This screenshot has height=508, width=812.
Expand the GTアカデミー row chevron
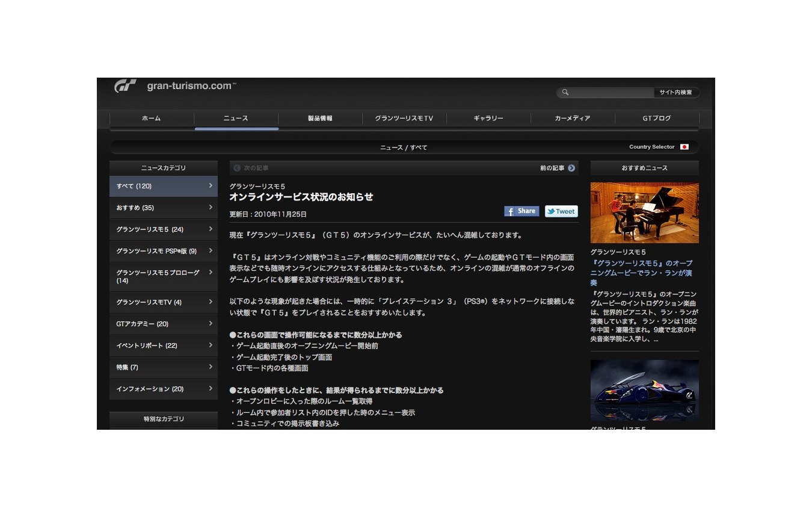(211, 323)
